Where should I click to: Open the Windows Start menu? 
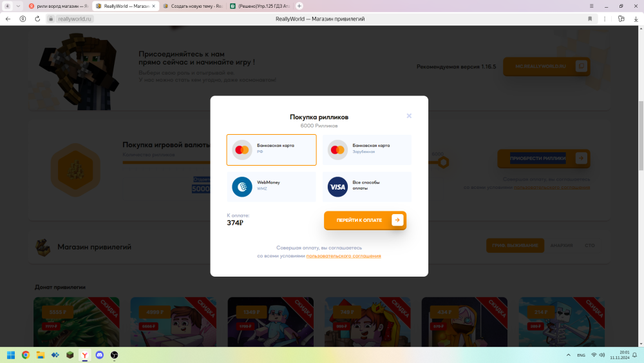[x=11, y=355]
